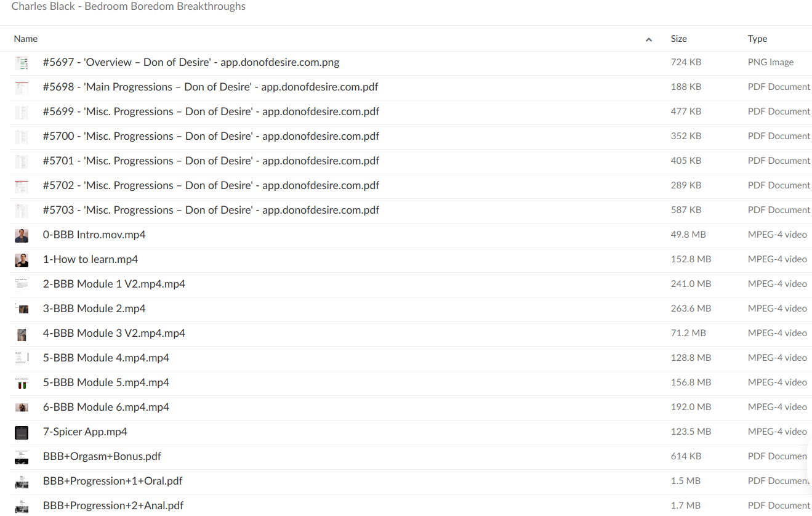The image size is (812, 516).
Task: Sort files by the Size column header
Action: point(678,39)
